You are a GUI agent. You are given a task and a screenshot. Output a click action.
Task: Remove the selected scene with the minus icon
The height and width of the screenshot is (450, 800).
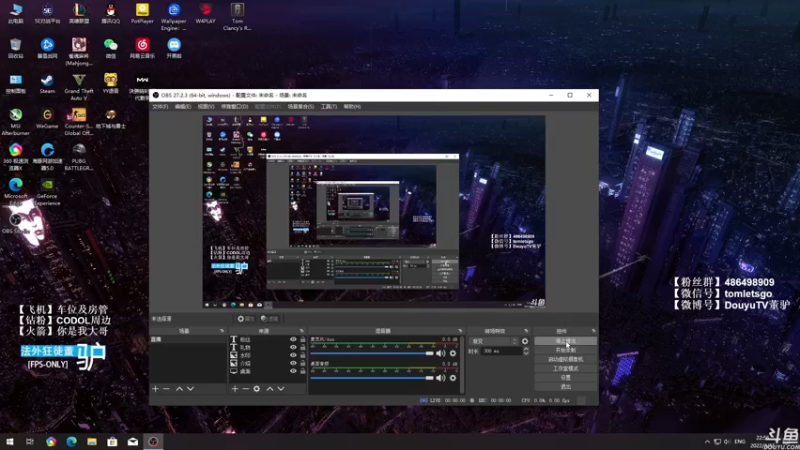coord(166,389)
